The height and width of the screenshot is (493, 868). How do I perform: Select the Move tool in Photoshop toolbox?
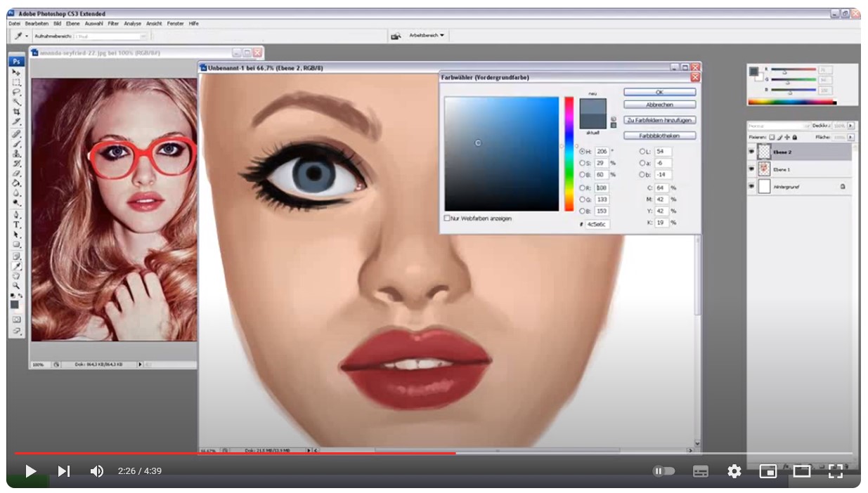pyautogui.click(x=16, y=72)
